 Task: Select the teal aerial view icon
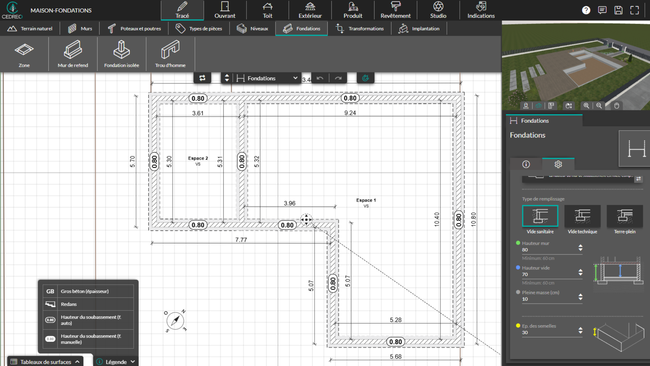pos(538,106)
